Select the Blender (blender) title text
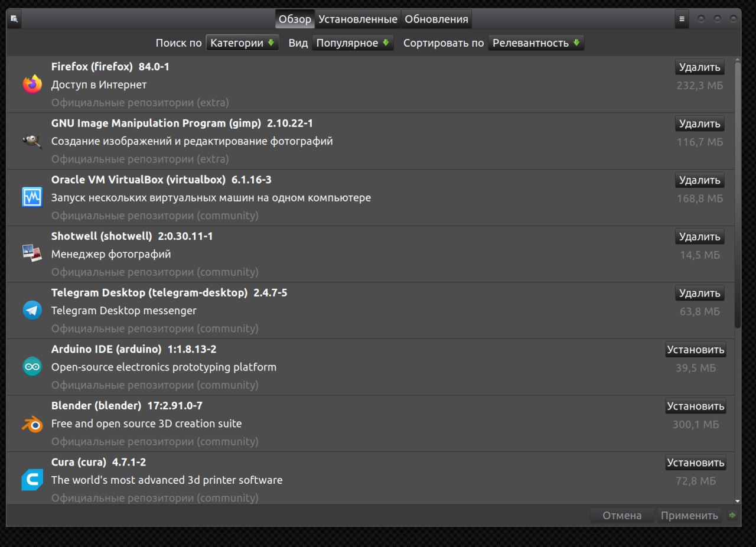Viewport: 756px width, 547px height. 127,405
